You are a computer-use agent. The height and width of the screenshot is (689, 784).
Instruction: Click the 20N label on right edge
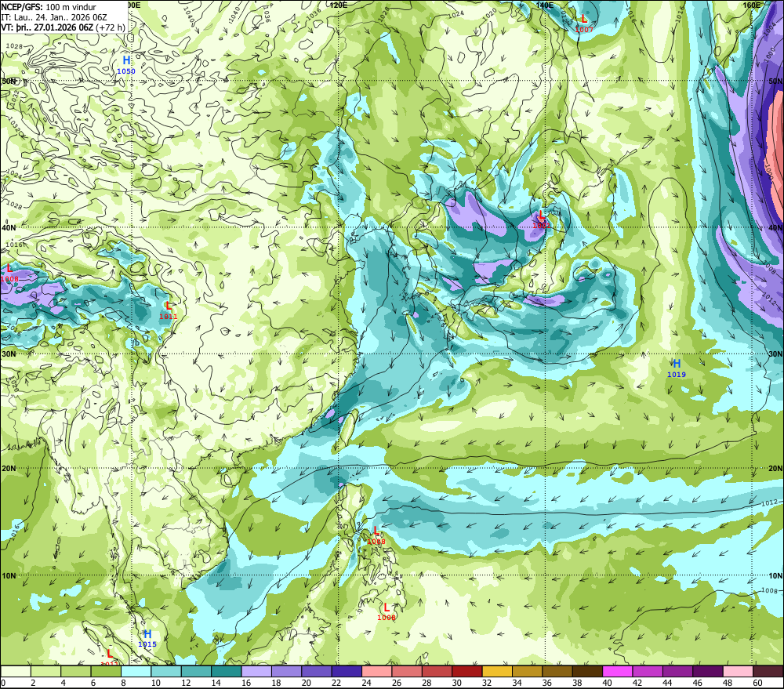(775, 469)
